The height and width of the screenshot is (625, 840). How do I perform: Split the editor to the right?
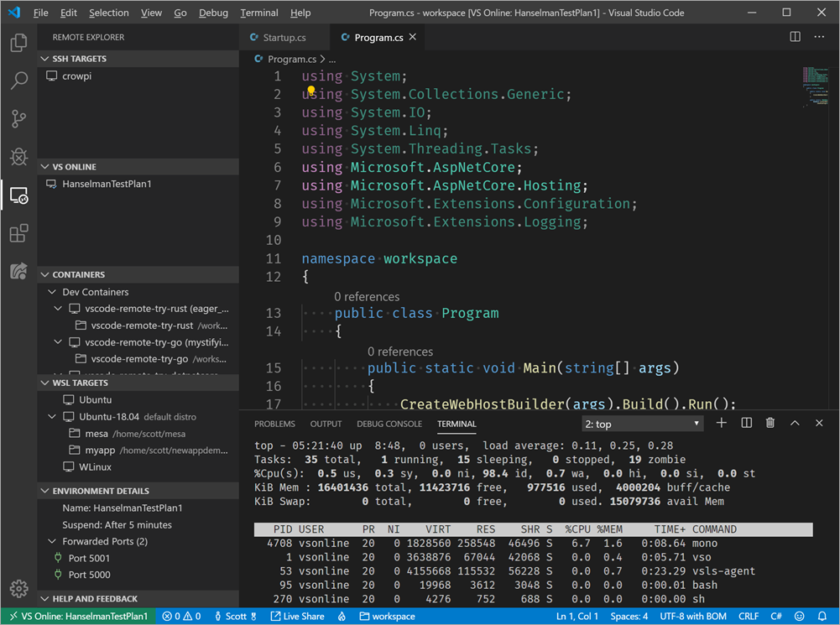tap(795, 36)
